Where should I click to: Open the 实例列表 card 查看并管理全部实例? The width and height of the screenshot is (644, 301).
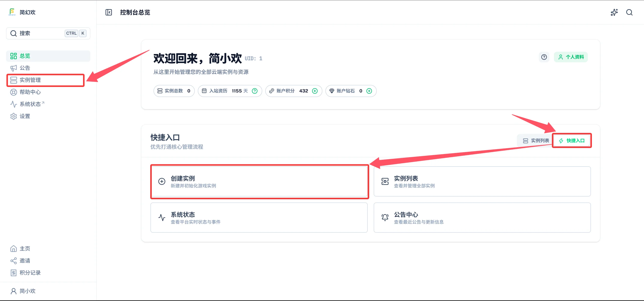[x=482, y=181]
